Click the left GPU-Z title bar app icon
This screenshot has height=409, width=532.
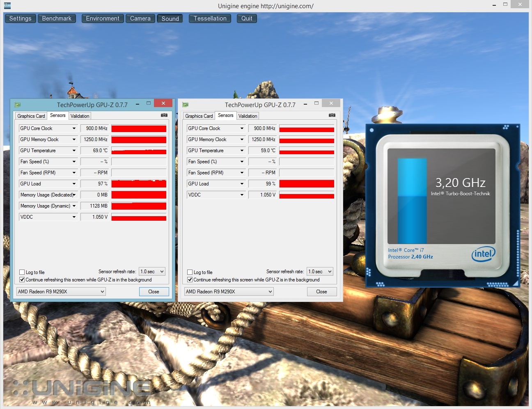(x=18, y=105)
